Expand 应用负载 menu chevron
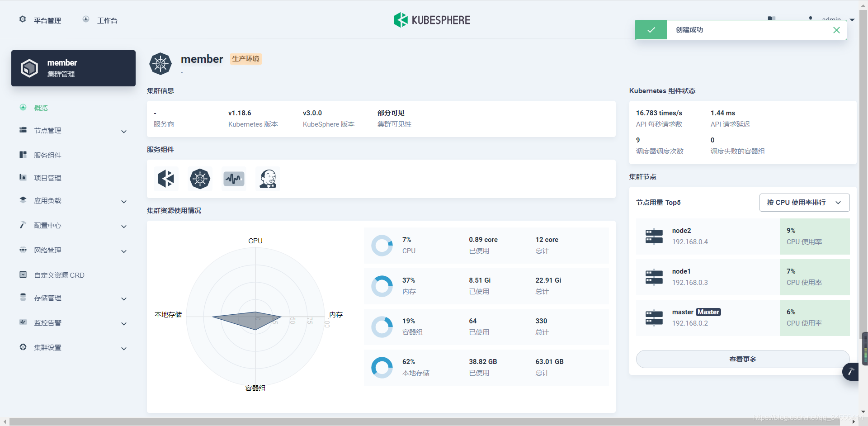Viewport: 868px width, 426px height. click(x=124, y=202)
